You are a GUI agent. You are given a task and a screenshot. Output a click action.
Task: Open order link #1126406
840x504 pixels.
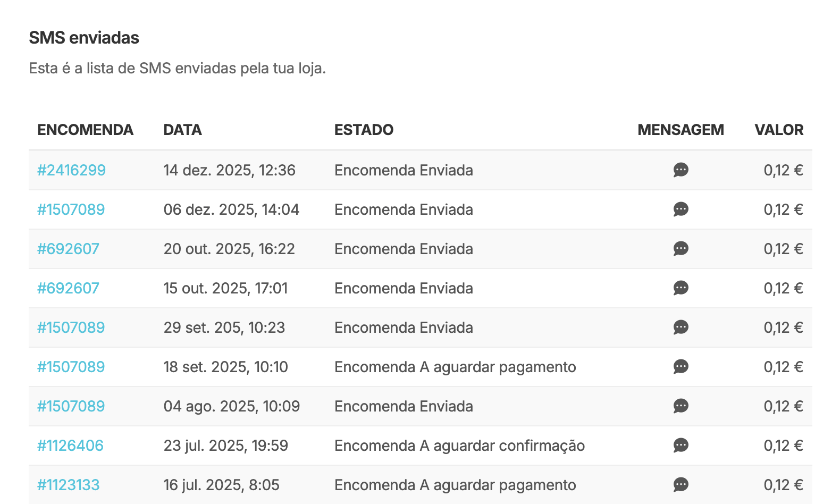point(70,446)
